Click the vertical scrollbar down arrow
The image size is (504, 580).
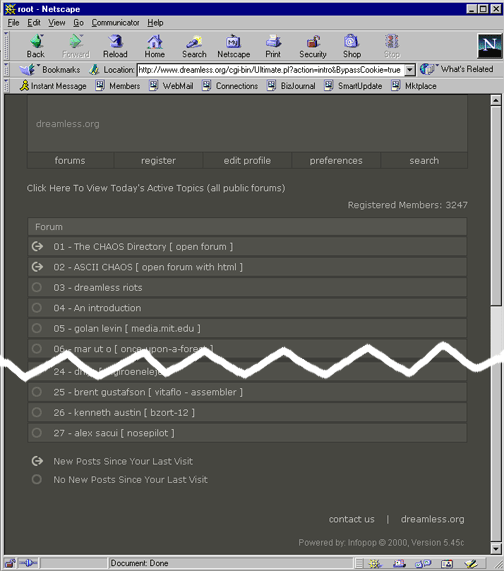[495, 549]
